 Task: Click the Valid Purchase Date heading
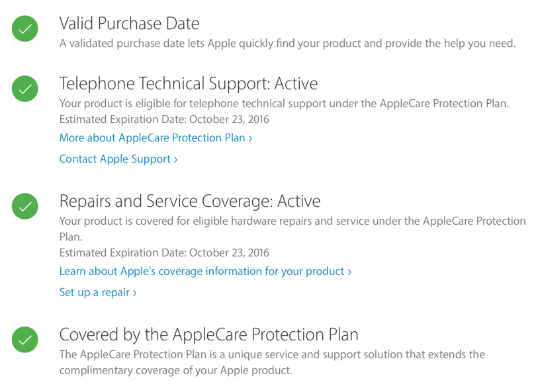[129, 24]
